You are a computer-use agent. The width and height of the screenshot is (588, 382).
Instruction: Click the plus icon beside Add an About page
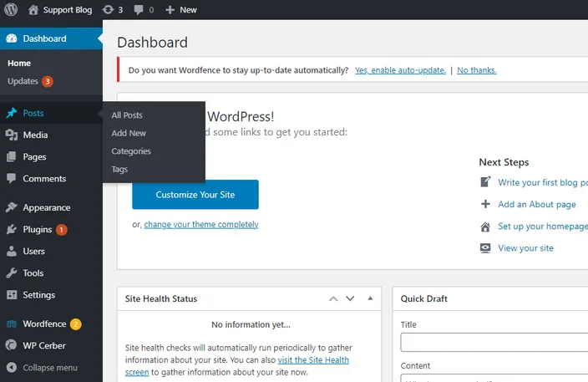[485, 204]
